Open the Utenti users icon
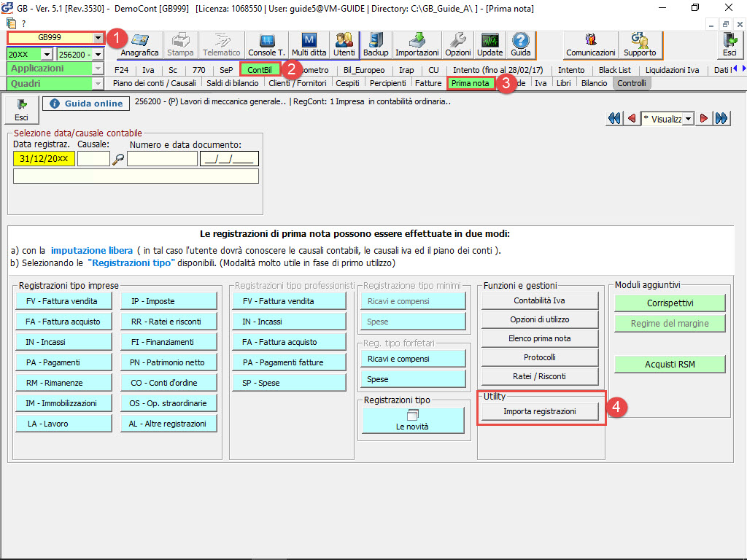The height and width of the screenshot is (560, 747). click(x=344, y=44)
